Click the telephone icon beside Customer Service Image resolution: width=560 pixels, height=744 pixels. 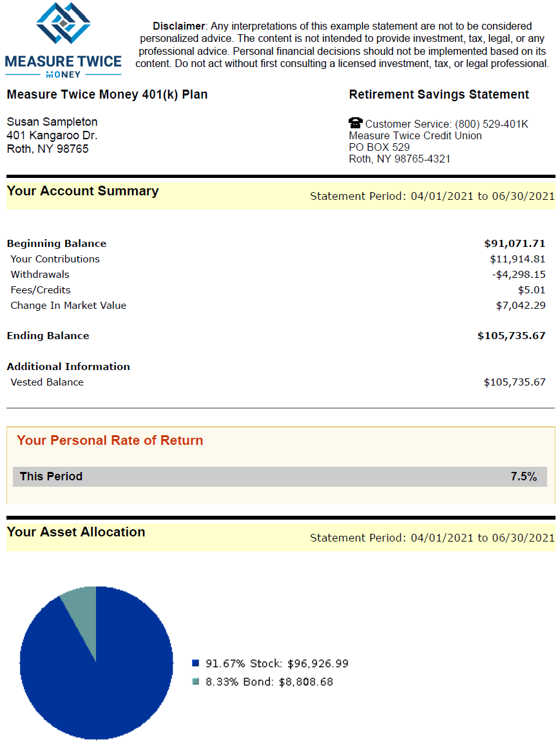click(355, 123)
